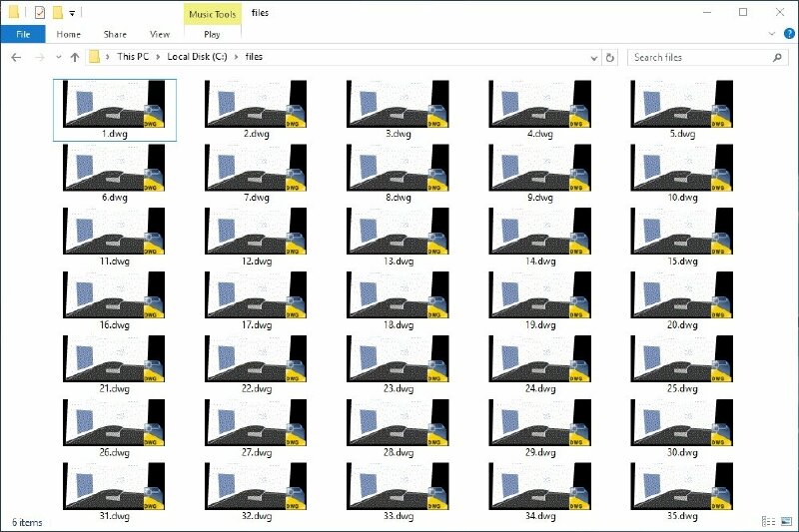This screenshot has width=799, height=532.
Task: Select the 21.dwg file thumbnail
Action: click(114, 358)
